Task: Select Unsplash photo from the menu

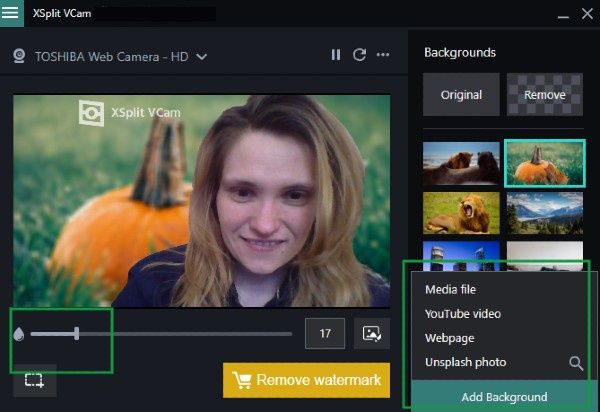Action: click(x=465, y=362)
